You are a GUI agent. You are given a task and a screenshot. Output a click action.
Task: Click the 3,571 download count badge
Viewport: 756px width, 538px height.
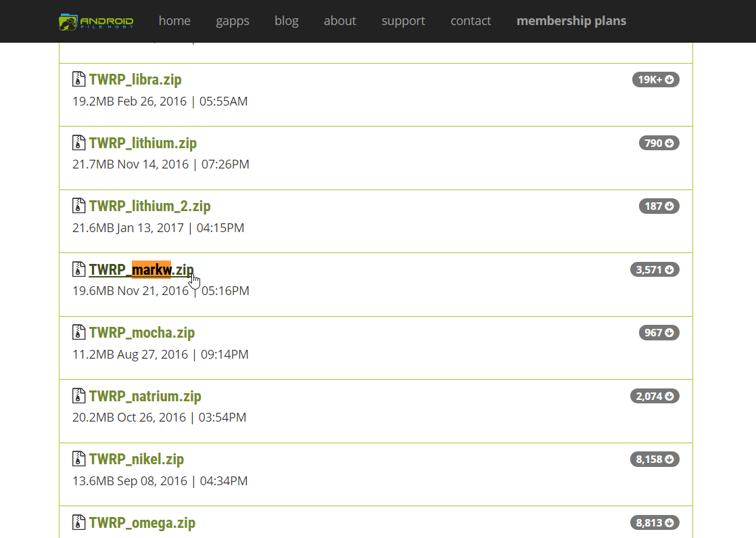(x=655, y=270)
